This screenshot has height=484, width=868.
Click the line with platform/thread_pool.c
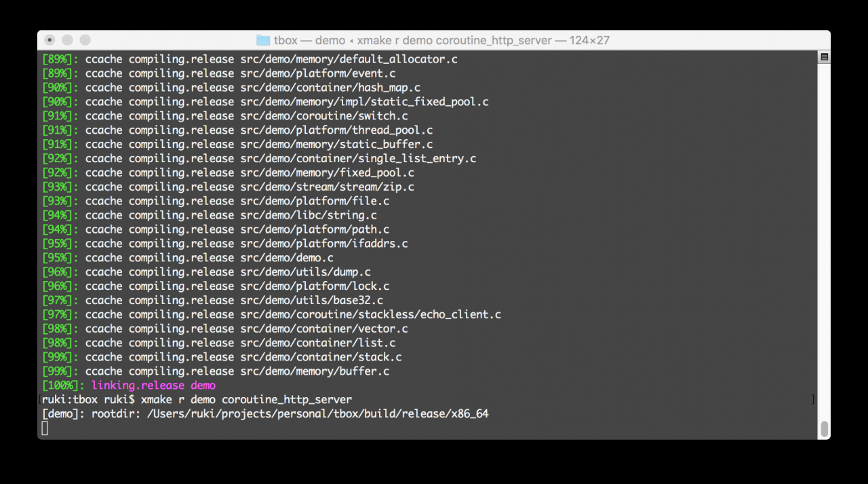tap(237, 130)
